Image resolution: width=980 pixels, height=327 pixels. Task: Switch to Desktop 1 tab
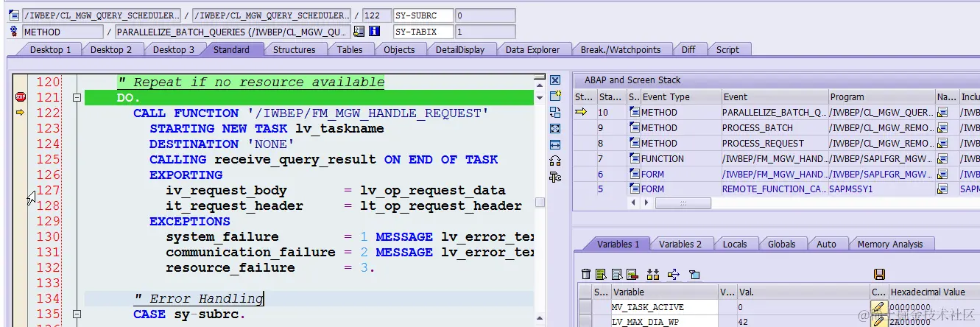coord(50,49)
